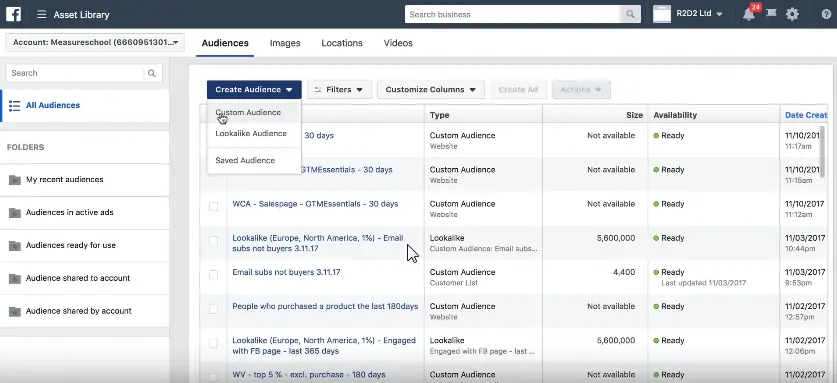The image size is (837, 383).
Task: Focus the sidebar Search input field
Action: click(75, 73)
